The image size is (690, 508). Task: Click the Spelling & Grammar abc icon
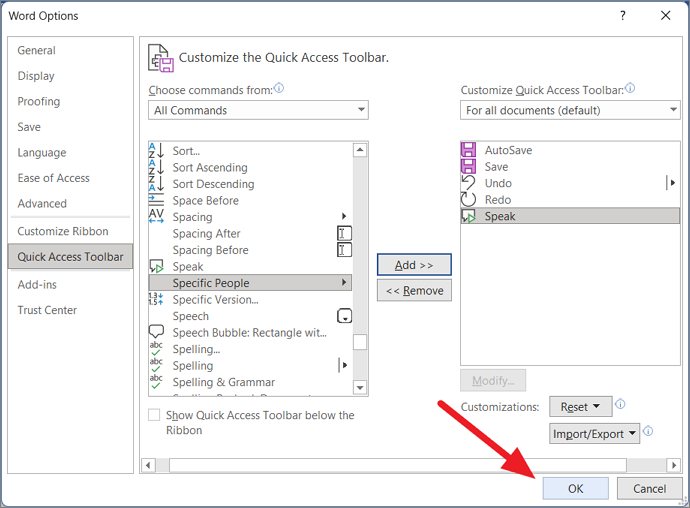pyautogui.click(x=156, y=382)
